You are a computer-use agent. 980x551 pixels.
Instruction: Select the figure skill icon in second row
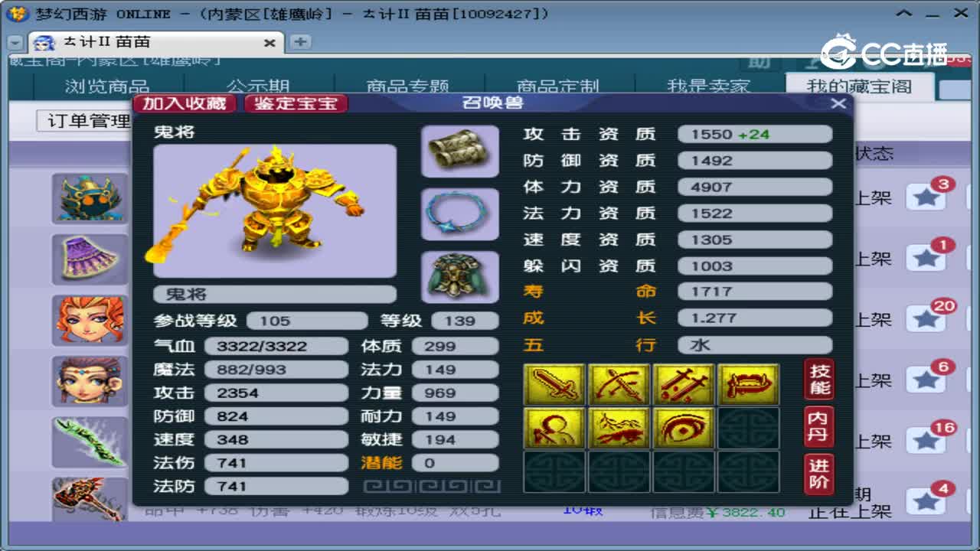[554, 428]
